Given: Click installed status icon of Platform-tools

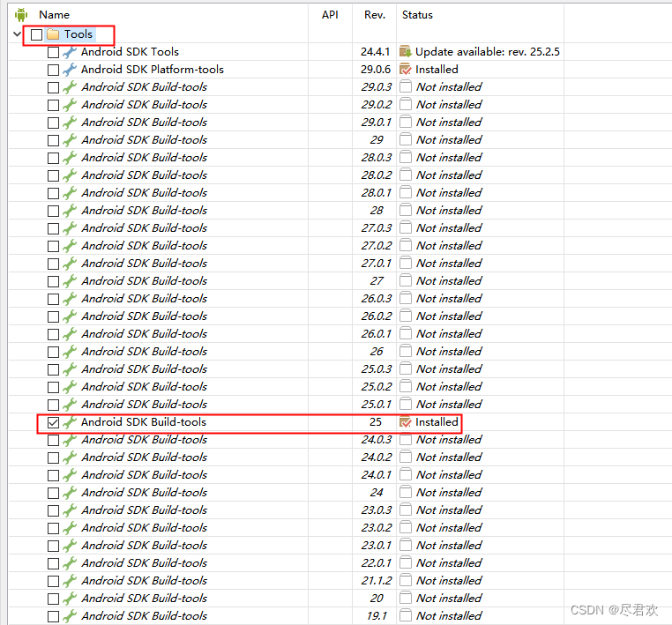Looking at the screenshot, I should pos(405,70).
